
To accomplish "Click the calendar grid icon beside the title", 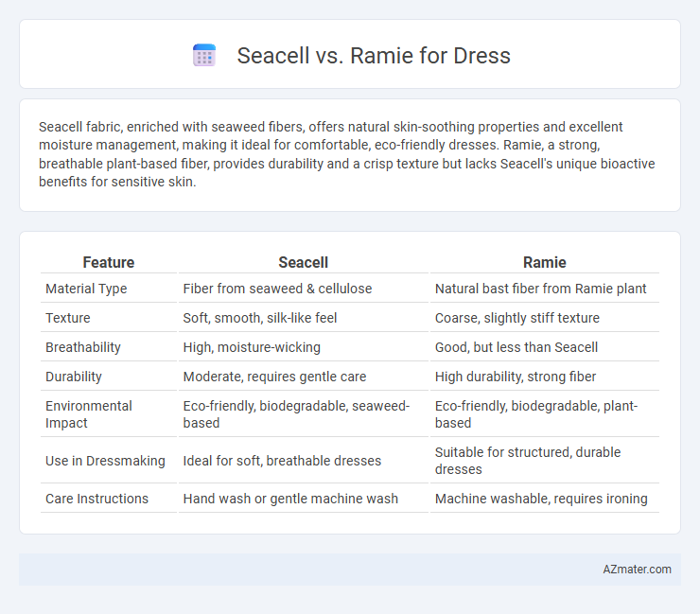I will pos(204,56).
